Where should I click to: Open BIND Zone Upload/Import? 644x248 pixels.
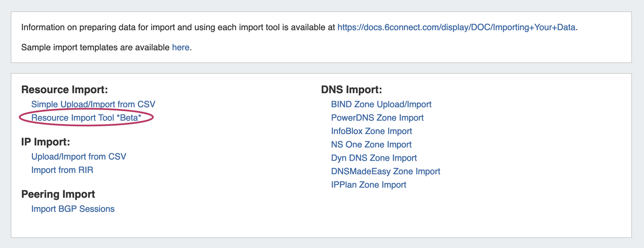coord(381,105)
